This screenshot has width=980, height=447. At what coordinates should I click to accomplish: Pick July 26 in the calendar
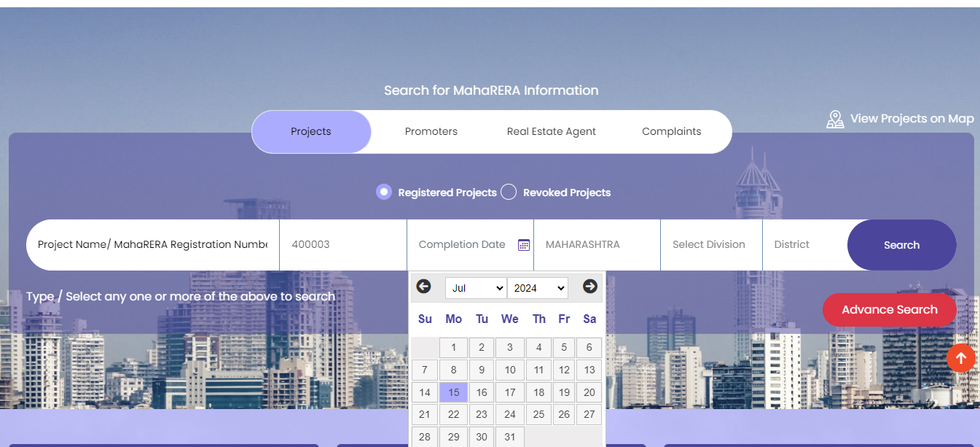pos(564,415)
